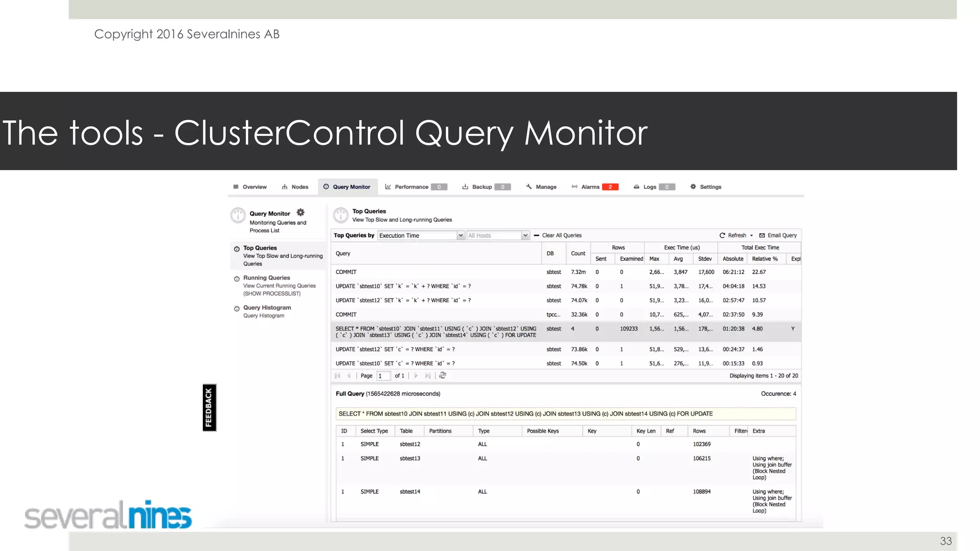Expand the Refresh options arrow
Screen dimensions: 980x551
751,236
